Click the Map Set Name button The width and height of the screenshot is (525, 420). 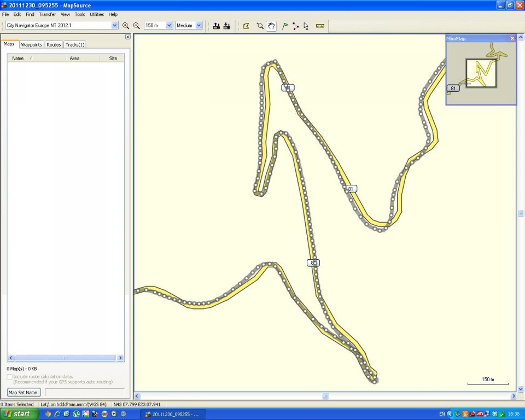pyautogui.click(x=24, y=393)
